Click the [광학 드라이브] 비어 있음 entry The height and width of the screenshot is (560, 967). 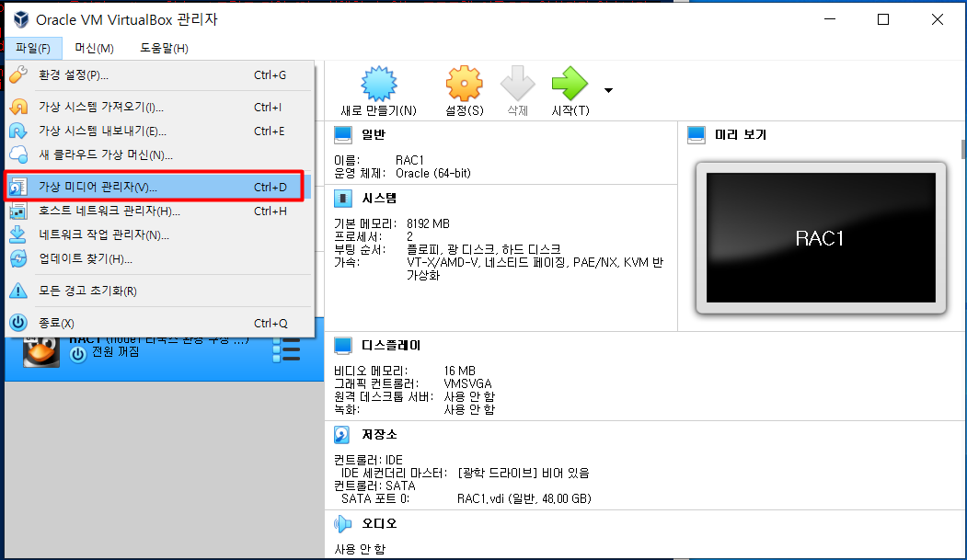tap(524, 474)
